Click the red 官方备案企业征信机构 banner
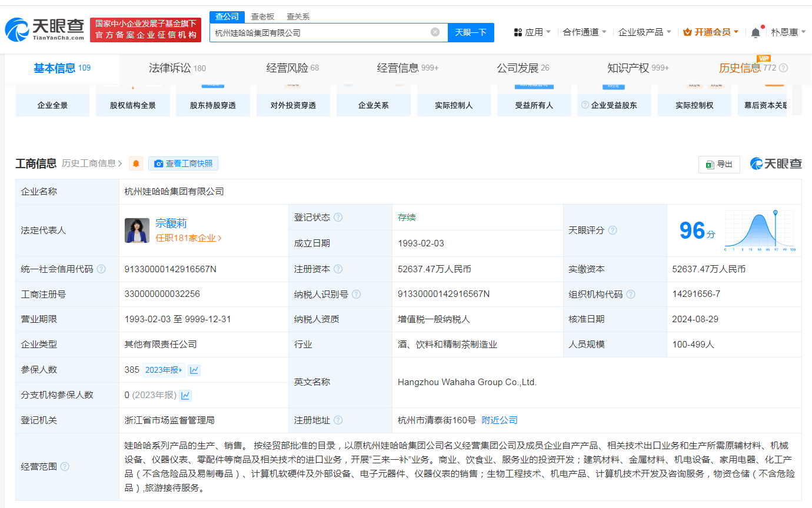The height and width of the screenshot is (508, 812). (146, 30)
